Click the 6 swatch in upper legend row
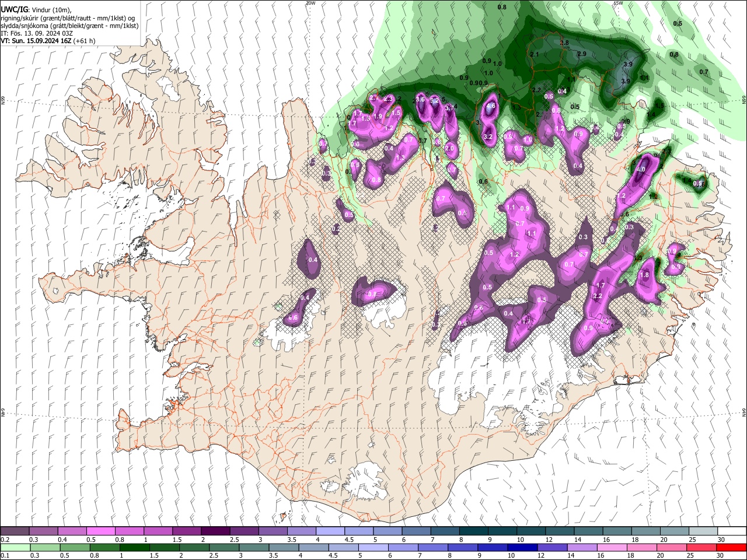Screen dimensions: 747x560 click(416, 531)
